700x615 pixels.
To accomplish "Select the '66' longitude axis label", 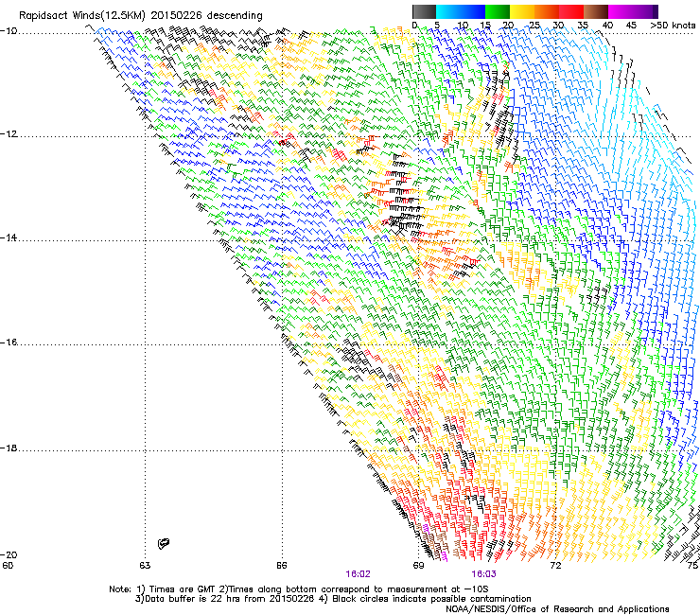I will point(282,566).
